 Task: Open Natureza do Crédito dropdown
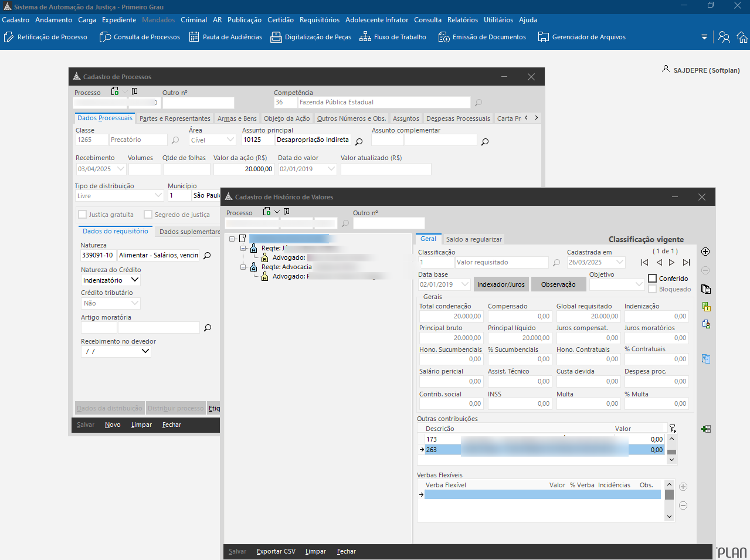coord(135,280)
